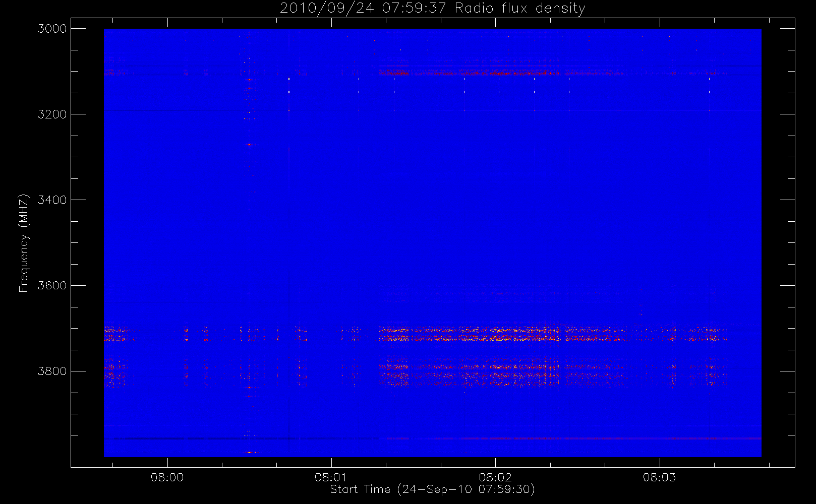The image size is (816, 504).
Task: Click the plot title "2010/09/24 07:59:37 Radio flux density"
Action: pyautogui.click(x=433, y=9)
